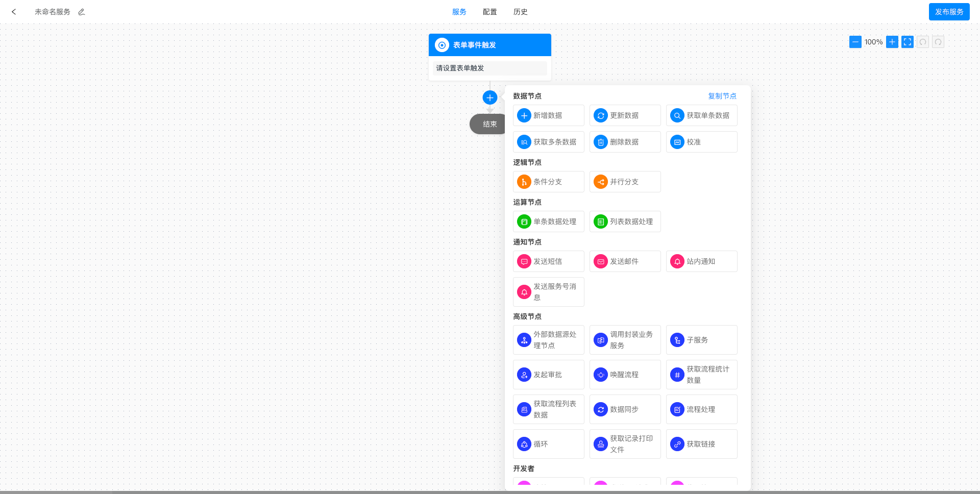980x494 pixels.
Task: Select the 服务 tab
Action: [x=459, y=12]
